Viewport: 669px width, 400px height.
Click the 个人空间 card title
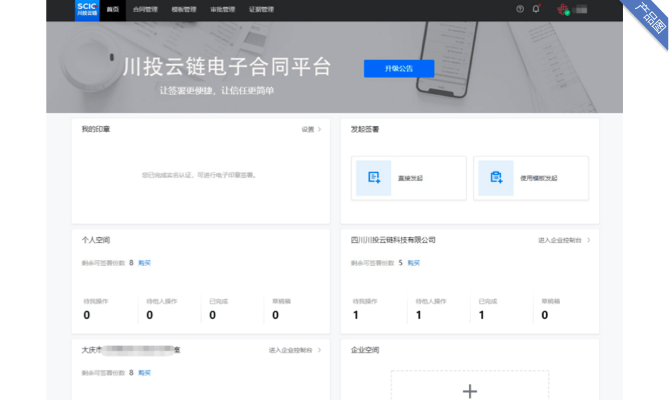point(96,240)
